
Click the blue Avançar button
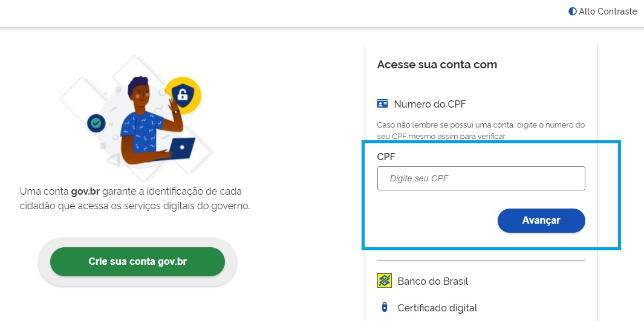pos(541,221)
